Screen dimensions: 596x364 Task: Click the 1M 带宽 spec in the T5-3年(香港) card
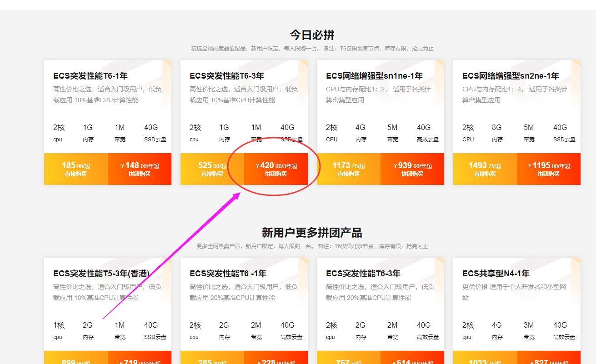(x=120, y=330)
